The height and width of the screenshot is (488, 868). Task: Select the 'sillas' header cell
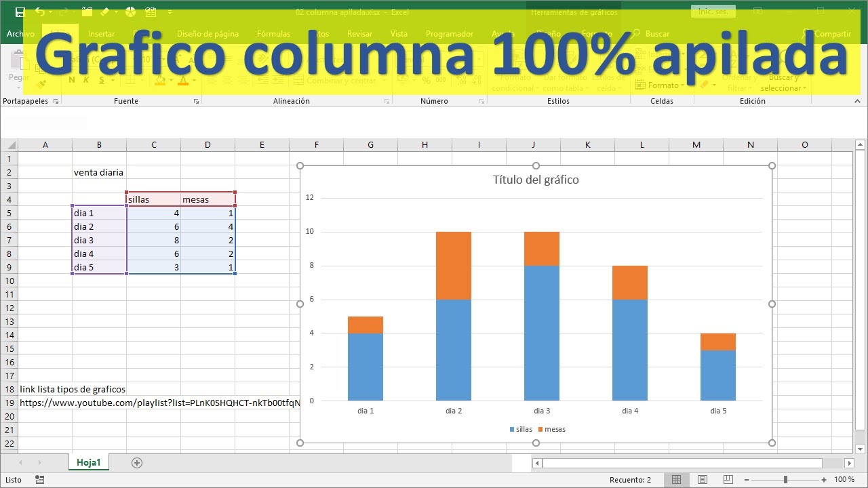point(153,199)
